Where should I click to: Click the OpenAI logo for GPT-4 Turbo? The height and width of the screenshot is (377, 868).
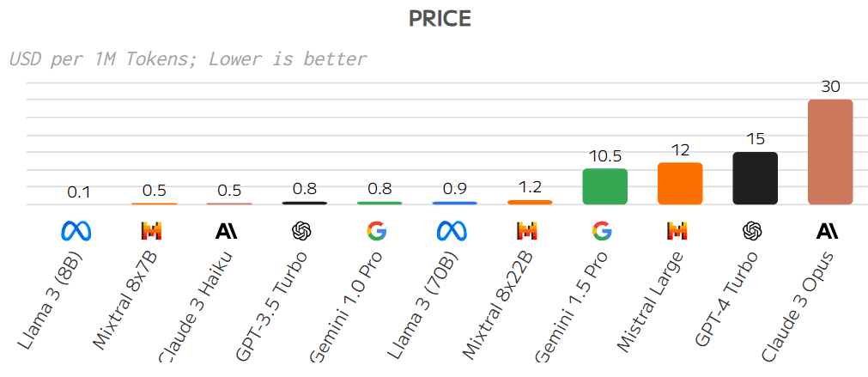pos(753,231)
